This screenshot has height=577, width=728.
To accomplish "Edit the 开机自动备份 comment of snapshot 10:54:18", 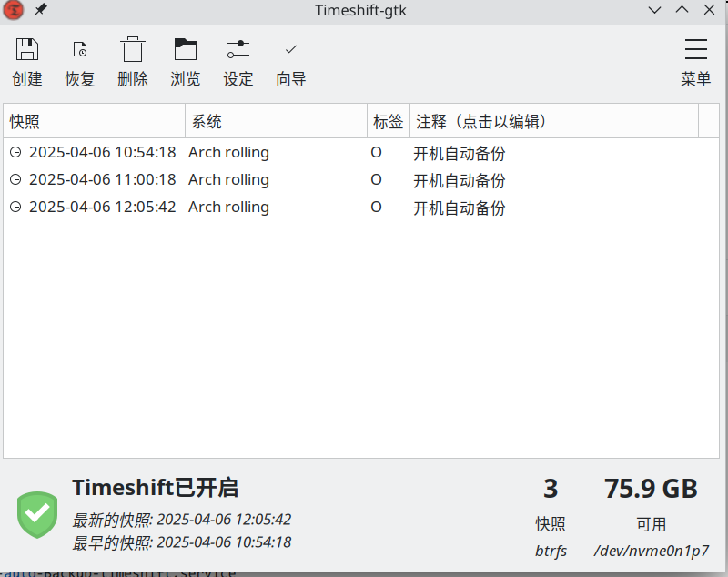I will [460, 153].
